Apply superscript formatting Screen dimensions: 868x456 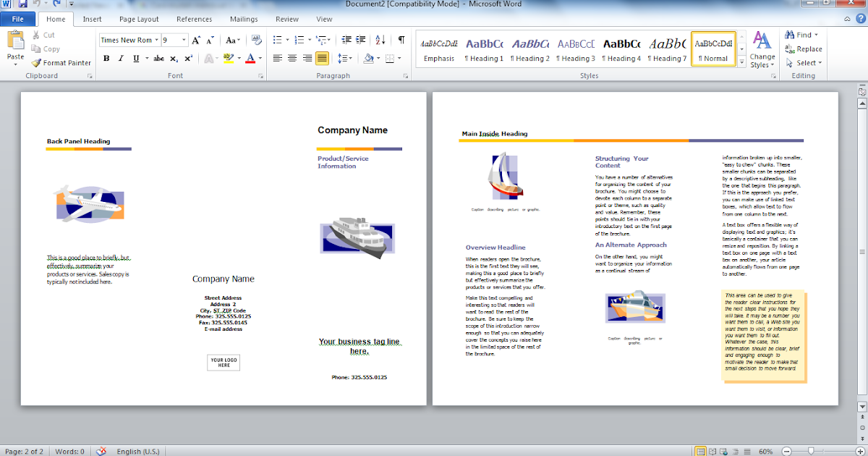188,58
